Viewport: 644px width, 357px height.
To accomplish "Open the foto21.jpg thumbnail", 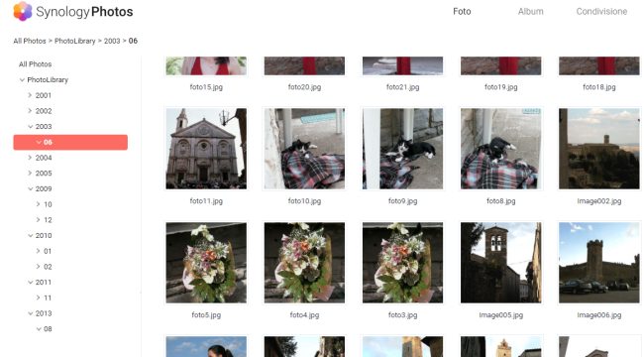I will 402,65.
